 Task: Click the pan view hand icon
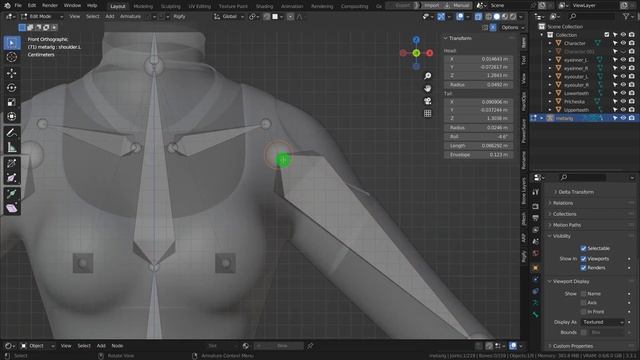click(427, 88)
